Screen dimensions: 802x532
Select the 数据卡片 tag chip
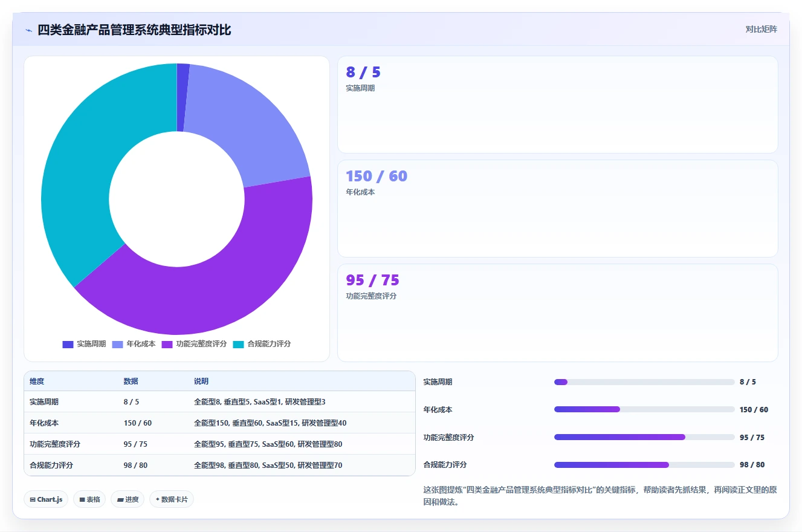172,499
